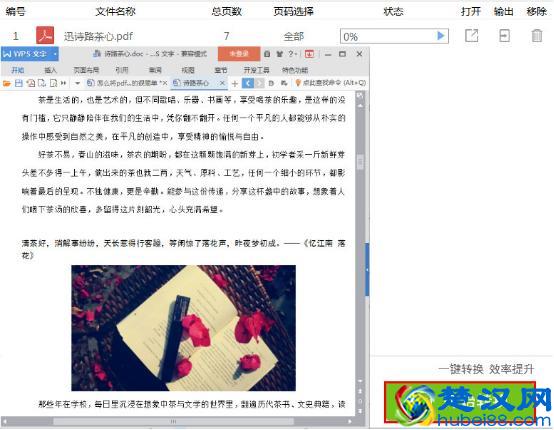
Task: Add a new document tab with plus icon
Action: pyautogui.click(x=235, y=83)
